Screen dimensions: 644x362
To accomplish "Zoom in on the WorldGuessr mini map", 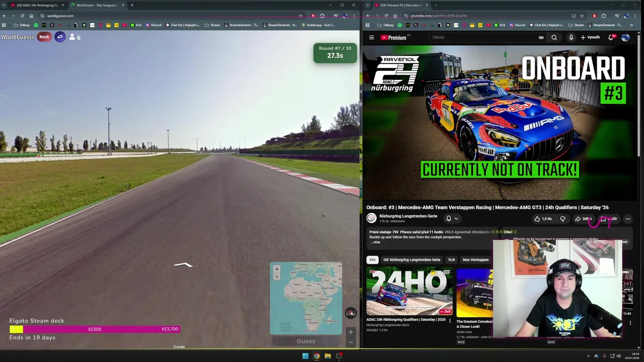I will tap(276, 269).
